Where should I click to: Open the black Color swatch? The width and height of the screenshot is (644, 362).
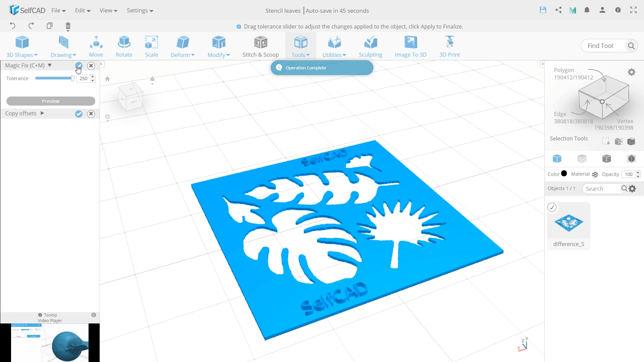click(x=564, y=174)
